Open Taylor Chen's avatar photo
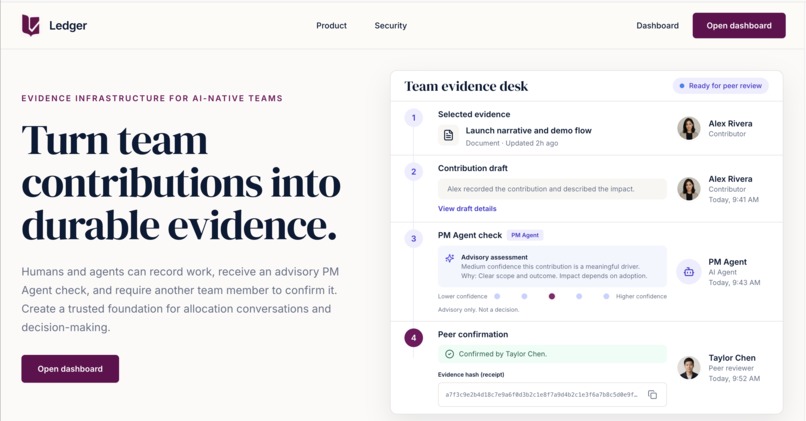 pyautogui.click(x=689, y=368)
